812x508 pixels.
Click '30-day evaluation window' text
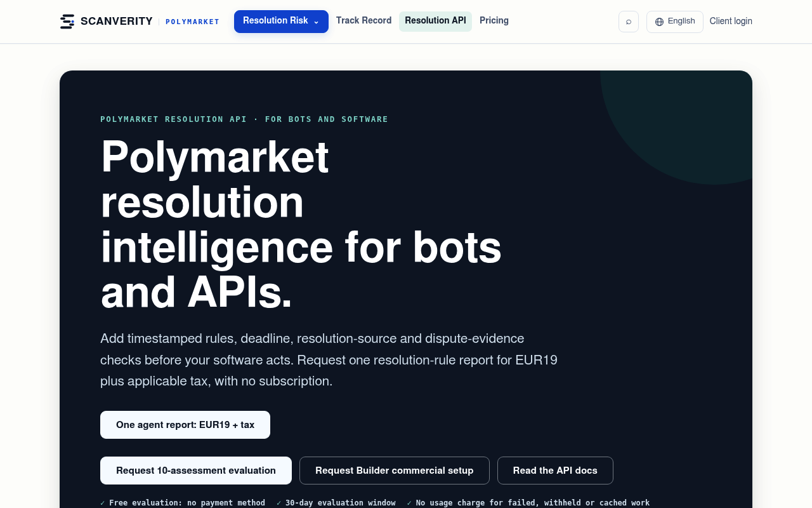336,503
